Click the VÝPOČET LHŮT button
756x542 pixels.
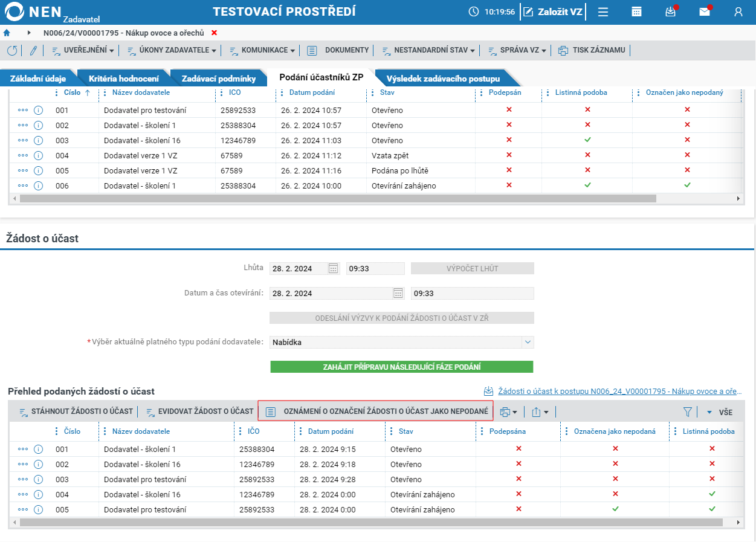click(x=473, y=268)
